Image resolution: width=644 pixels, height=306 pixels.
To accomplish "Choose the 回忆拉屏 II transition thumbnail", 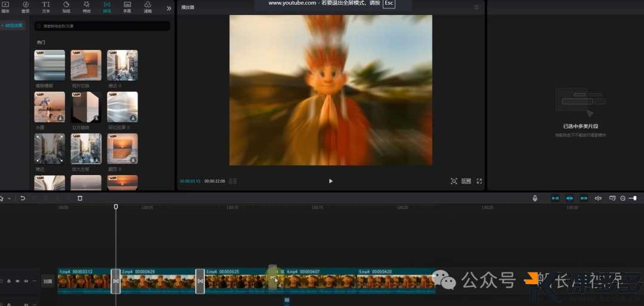I will (122, 107).
